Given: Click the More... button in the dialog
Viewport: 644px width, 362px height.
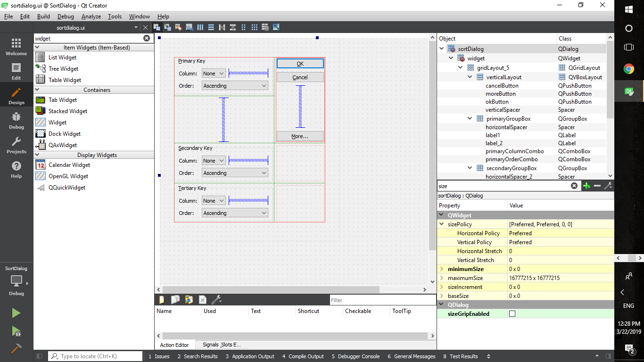Looking at the screenshot, I should pos(300,136).
